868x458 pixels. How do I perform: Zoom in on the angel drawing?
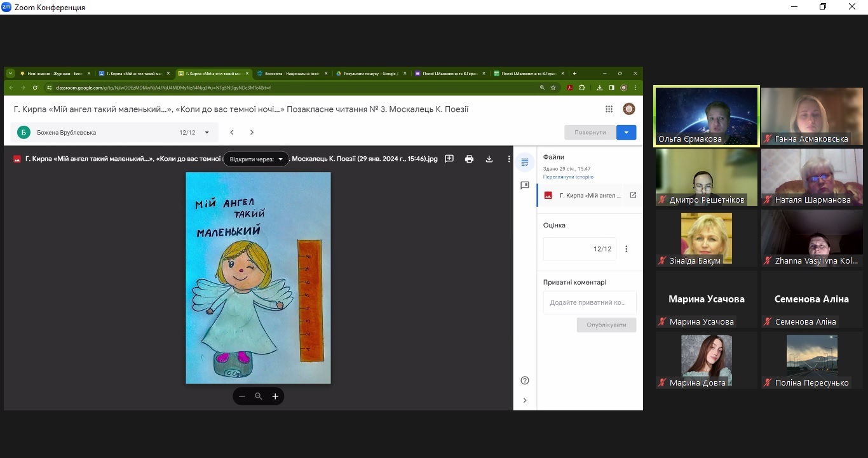coord(275,396)
